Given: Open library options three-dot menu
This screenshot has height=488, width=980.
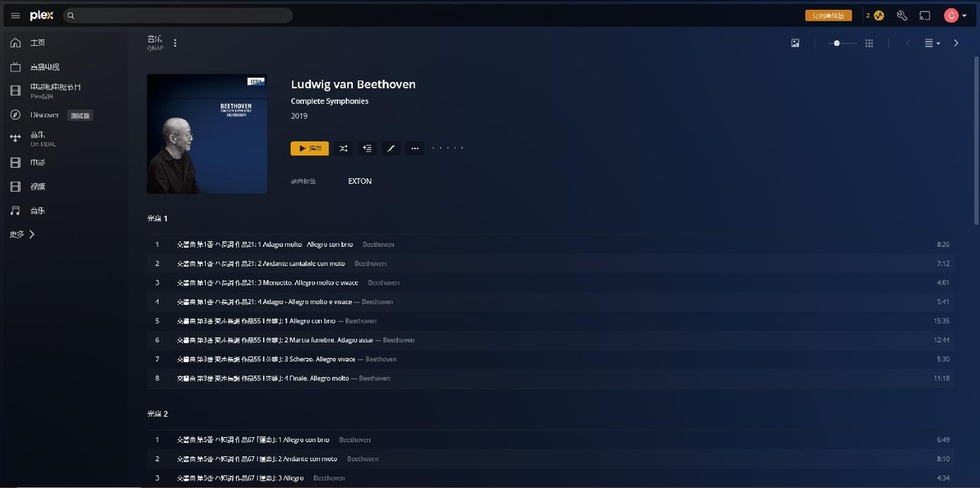Looking at the screenshot, I should [x=175, y=43].
